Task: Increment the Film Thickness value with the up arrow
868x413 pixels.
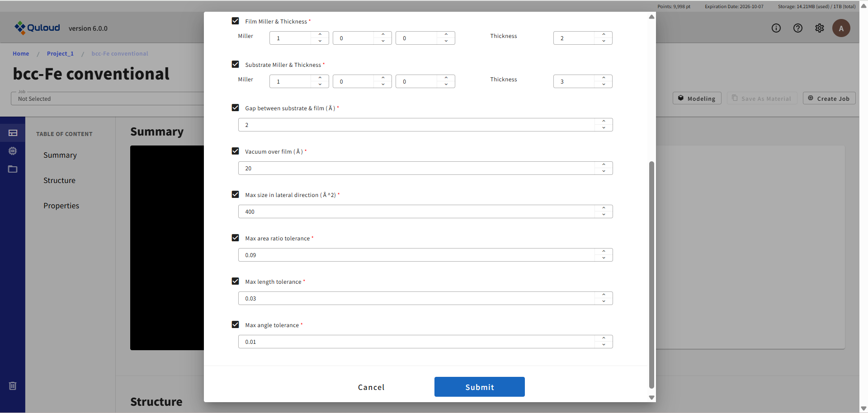Action: point(604,35)
